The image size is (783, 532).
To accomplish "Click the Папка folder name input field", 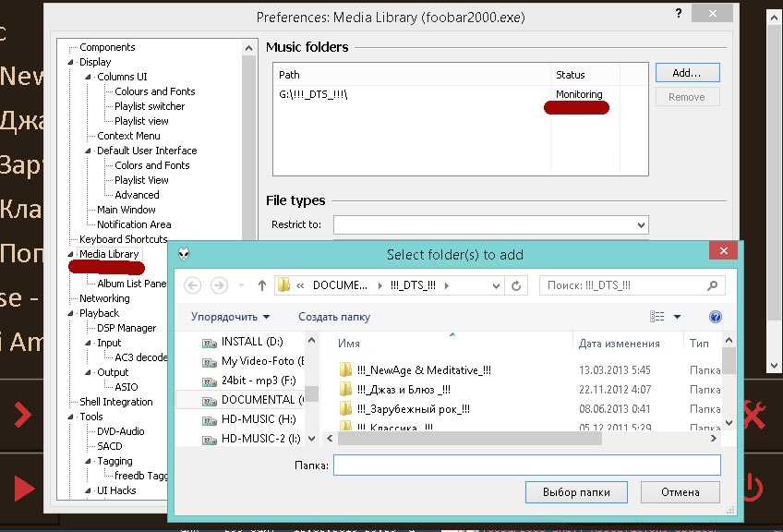I will tap(527, 465).
